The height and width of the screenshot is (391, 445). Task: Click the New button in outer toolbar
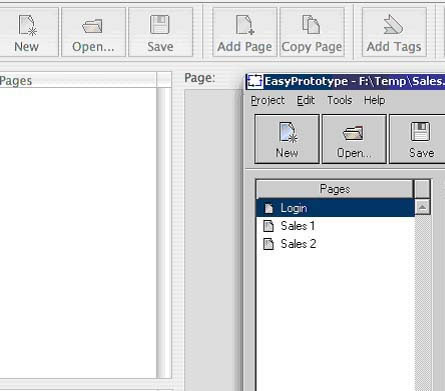[28, 32]
